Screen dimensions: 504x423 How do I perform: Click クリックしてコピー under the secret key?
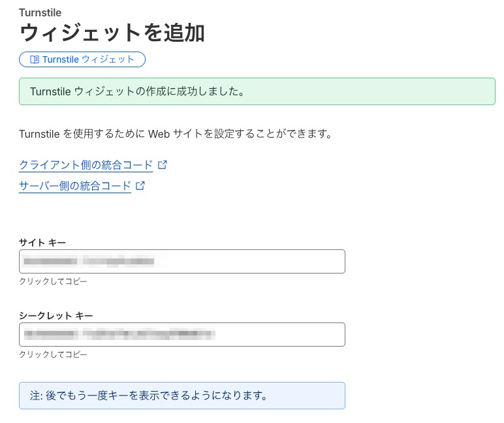pyautogui.click(x=53, y=354)
